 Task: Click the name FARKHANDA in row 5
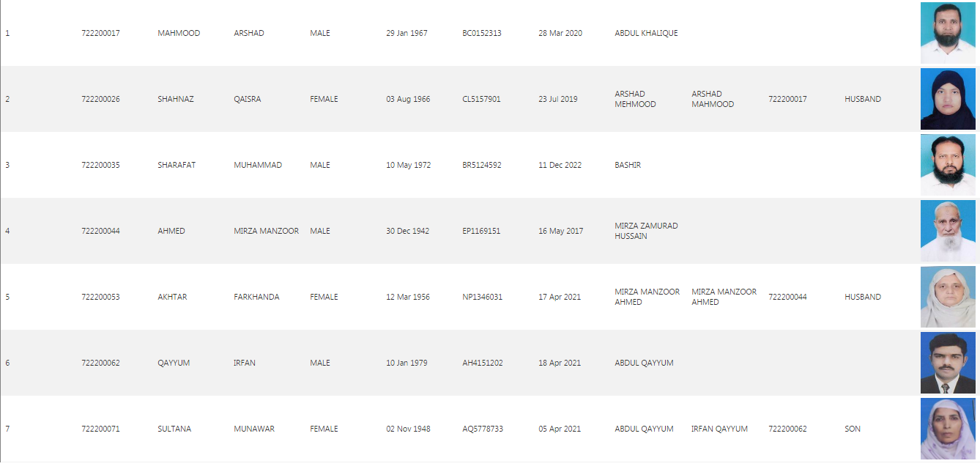(x=256, y=297)
